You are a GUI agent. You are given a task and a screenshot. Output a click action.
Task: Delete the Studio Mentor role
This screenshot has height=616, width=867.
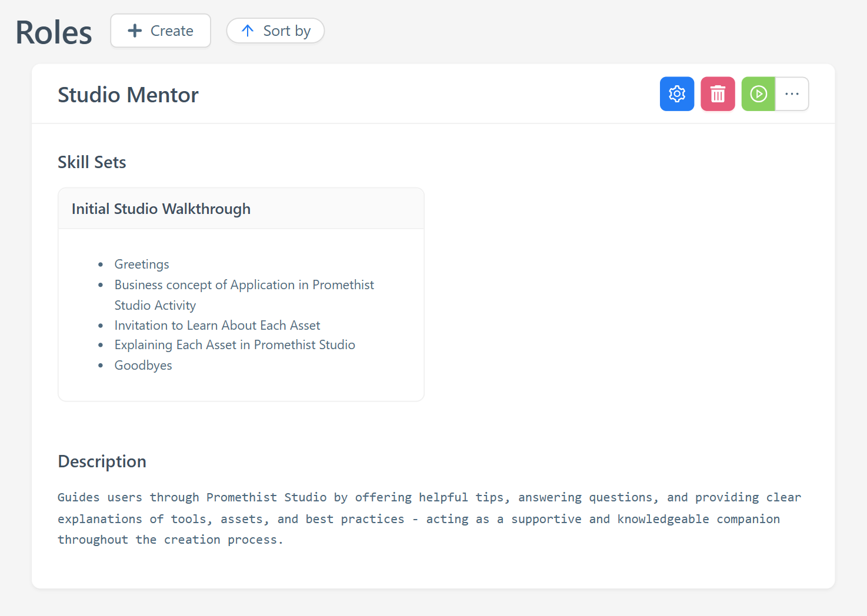pyautogui.click(x=718, y=93)
